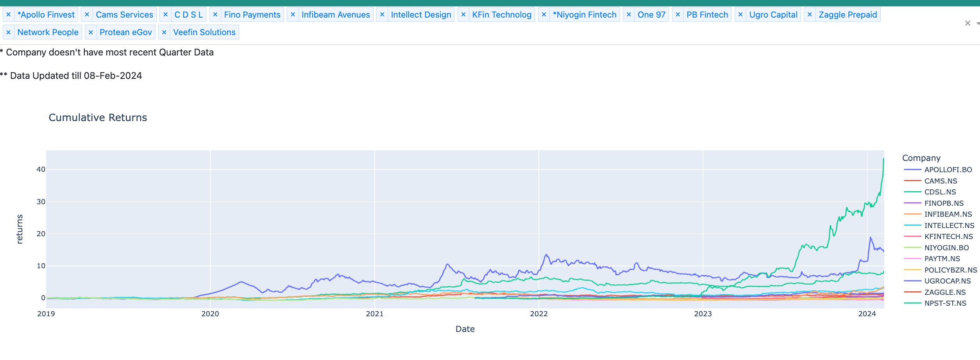Remove the Protean eGov tag

click(91, 32)
